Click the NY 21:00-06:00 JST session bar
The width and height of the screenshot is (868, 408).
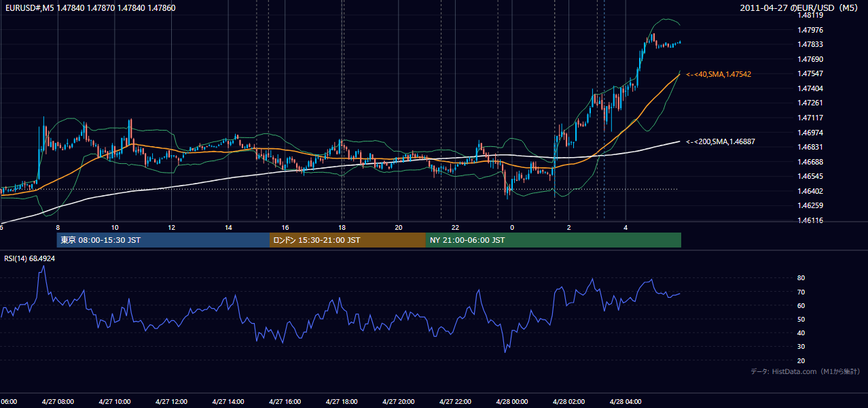(x=554, y=240)
